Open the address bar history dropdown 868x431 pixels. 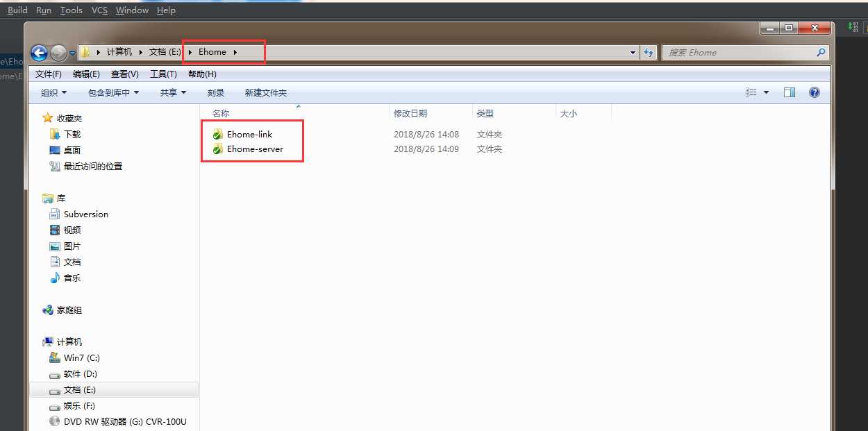coord(633,52)
